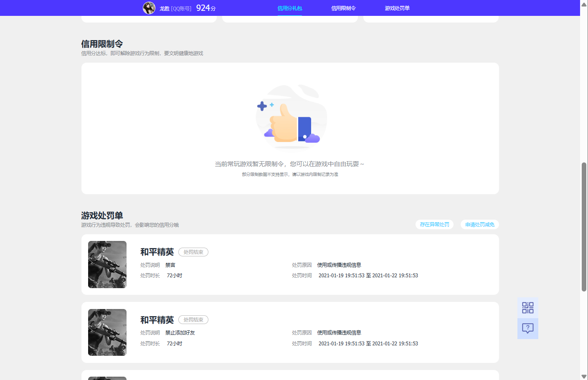Click 处罚结束 badge on second penalty
This screenshot has height=380, width=588.
[193, 320]
